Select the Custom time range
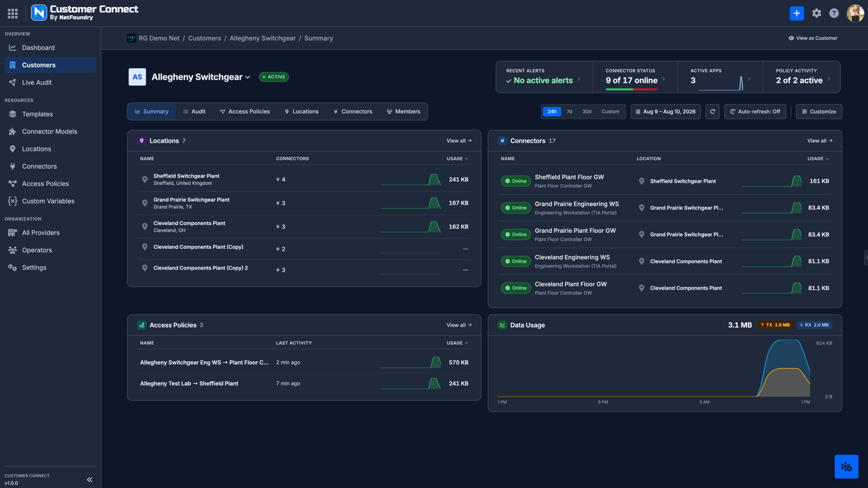 (x=610, y=111)
